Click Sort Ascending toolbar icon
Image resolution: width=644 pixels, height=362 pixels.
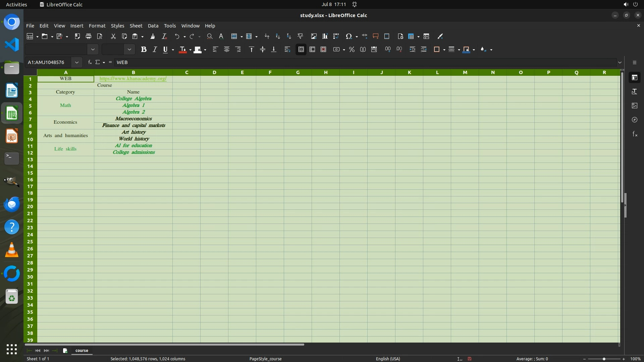pos(278,36)
